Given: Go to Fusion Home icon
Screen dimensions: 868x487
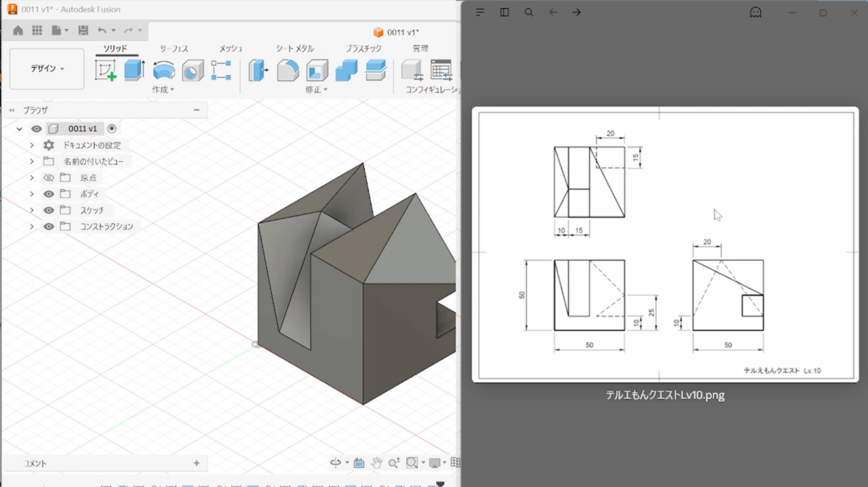Looking at the screenshot, I should point(18,31).
